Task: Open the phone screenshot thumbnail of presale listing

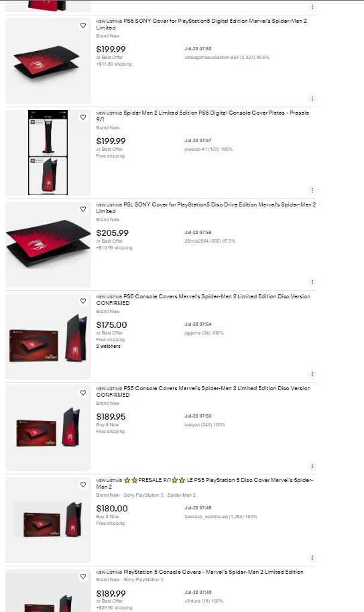Action: click(x=48, y=152)
